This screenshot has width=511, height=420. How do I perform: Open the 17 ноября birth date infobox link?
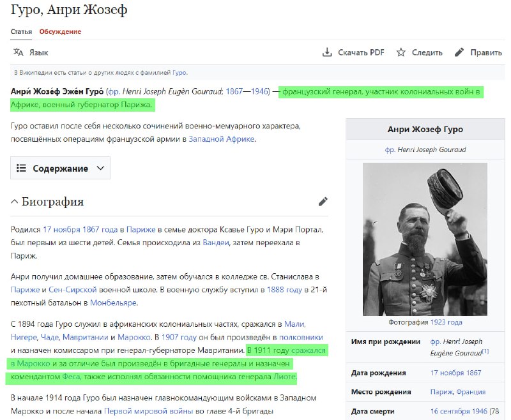(x=455, y=373)
